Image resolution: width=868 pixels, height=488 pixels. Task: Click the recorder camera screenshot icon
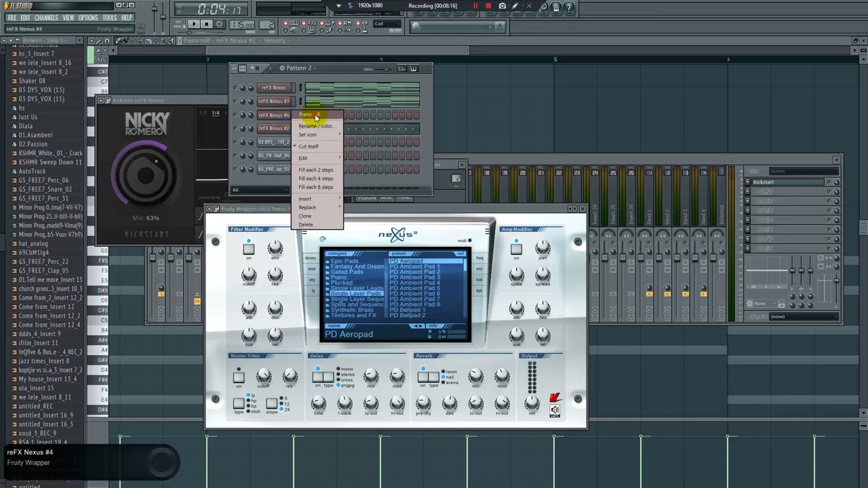point(502,6)
